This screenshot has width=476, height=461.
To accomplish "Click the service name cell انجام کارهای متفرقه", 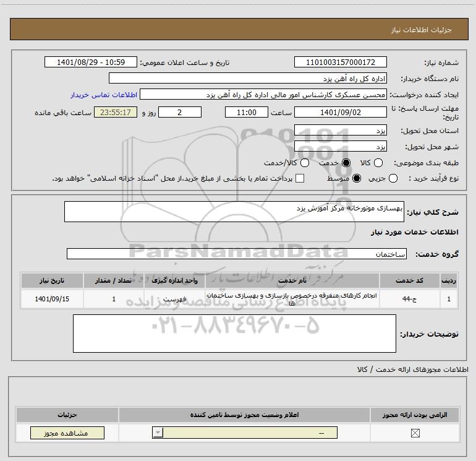I will click(x=292, y=299).
